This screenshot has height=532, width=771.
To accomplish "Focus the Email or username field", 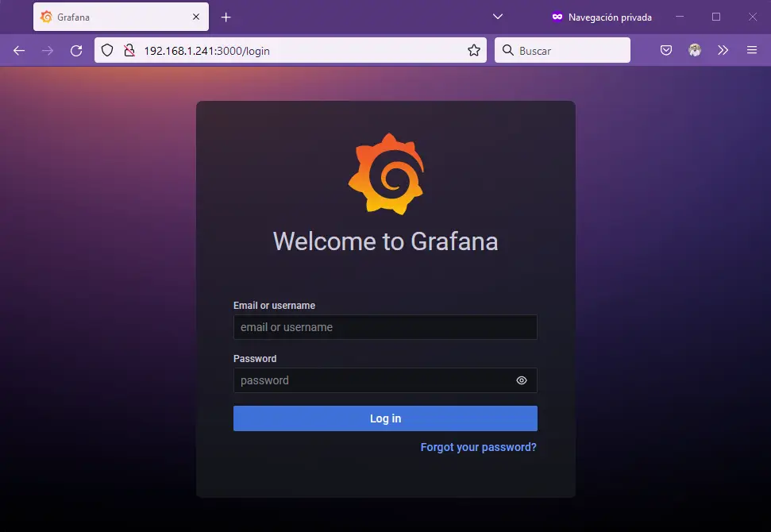I will (x=385, y=327).
